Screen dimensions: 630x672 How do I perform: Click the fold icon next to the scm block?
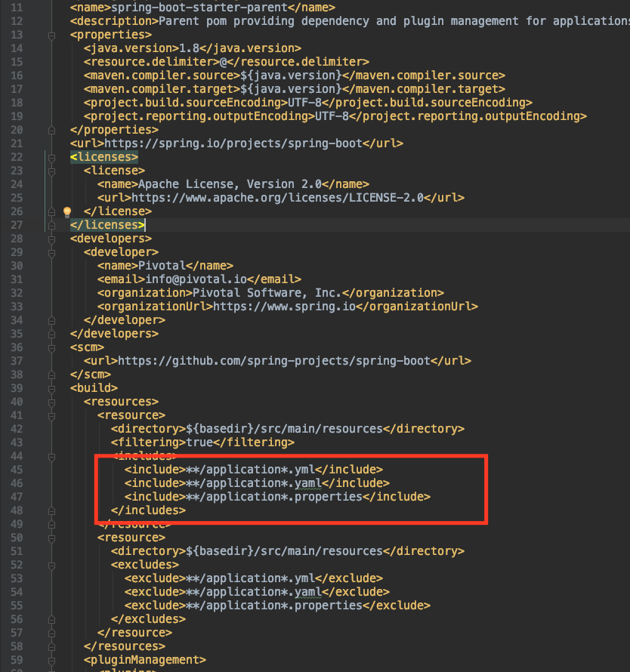click(x=51, y=347)
